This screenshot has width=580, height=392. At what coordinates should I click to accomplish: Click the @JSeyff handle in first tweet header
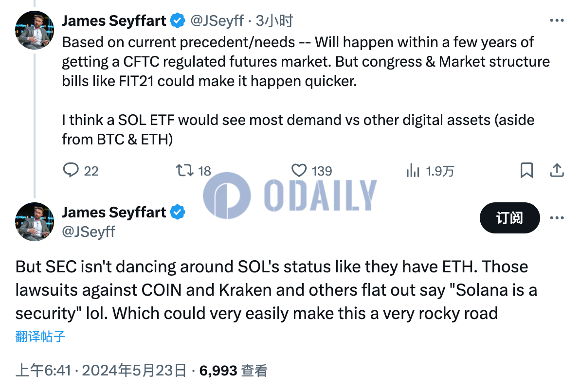point(217,21)
